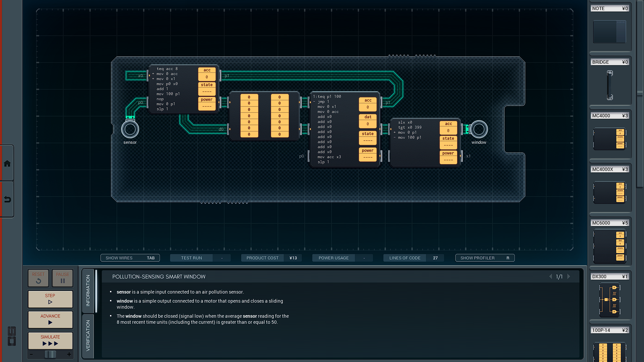Click the '1:teq p1 100' code line
644x362 pixels.
coord(327,97)
